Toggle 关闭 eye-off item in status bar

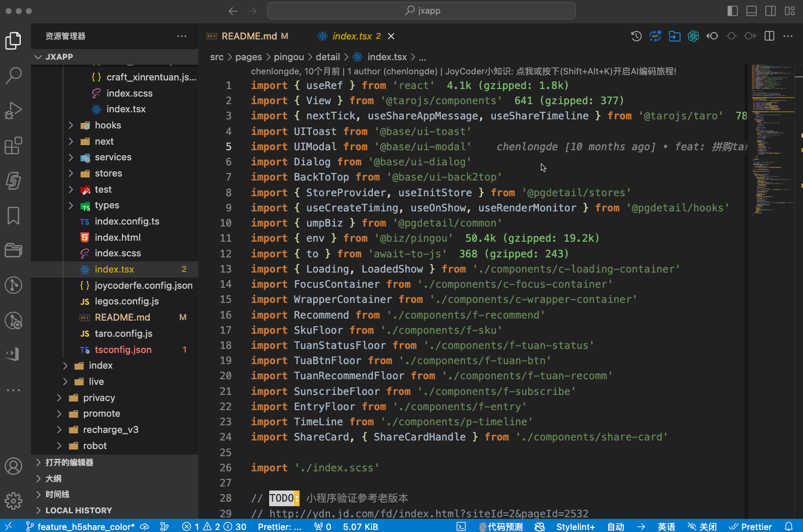(x=702, y=526)
